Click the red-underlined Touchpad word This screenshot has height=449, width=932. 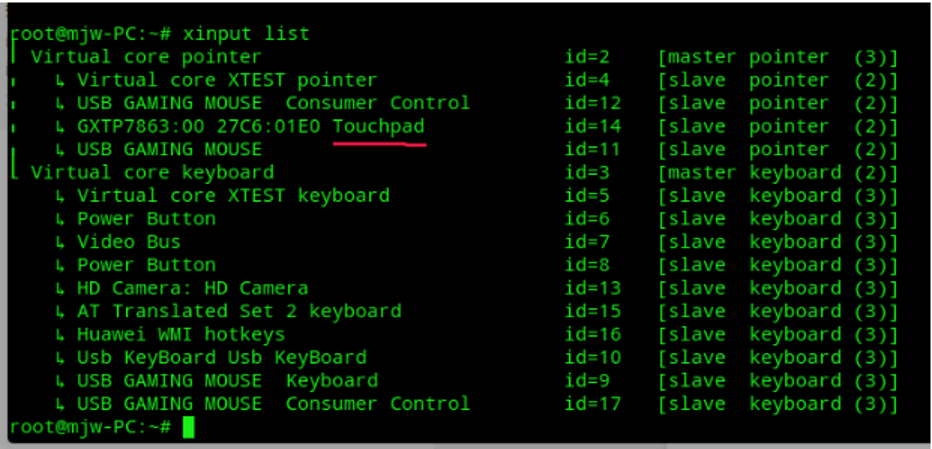click(379, 126)
